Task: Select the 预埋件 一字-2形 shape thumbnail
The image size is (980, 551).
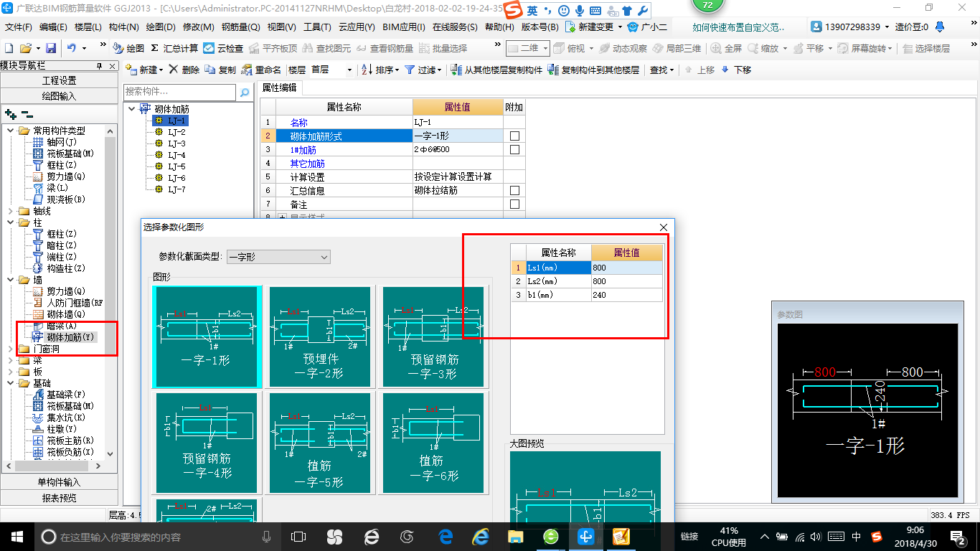Action: coord(319,336)
